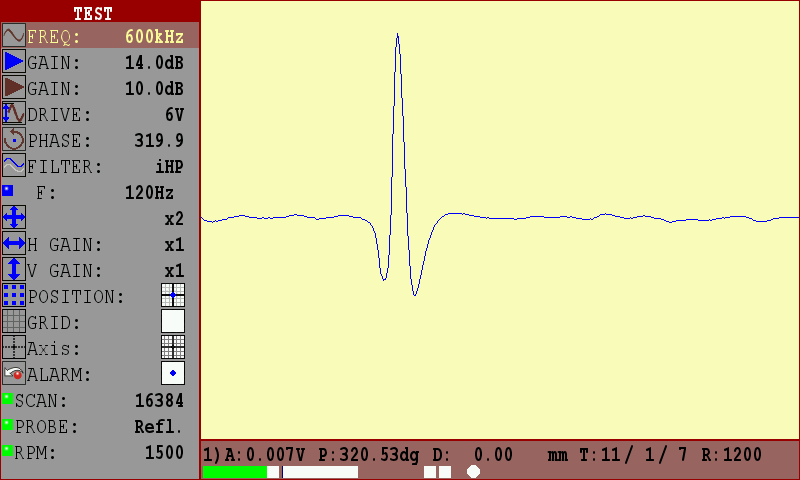This screenshot has height=480, width=800.
Task: Select the DRIVE: menu row label
Action: click(59, 115)
